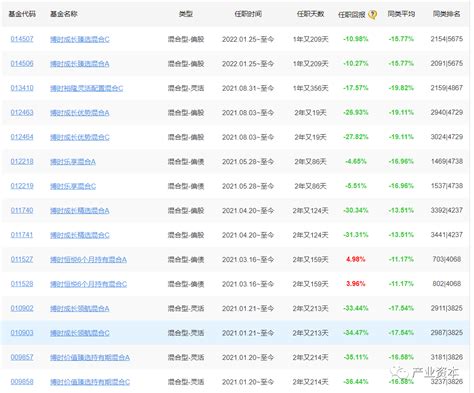Screen dimensions: 474x393
Task: Open the 博时成长臻选混合A fund link
Action: click(x=80, y=64)
